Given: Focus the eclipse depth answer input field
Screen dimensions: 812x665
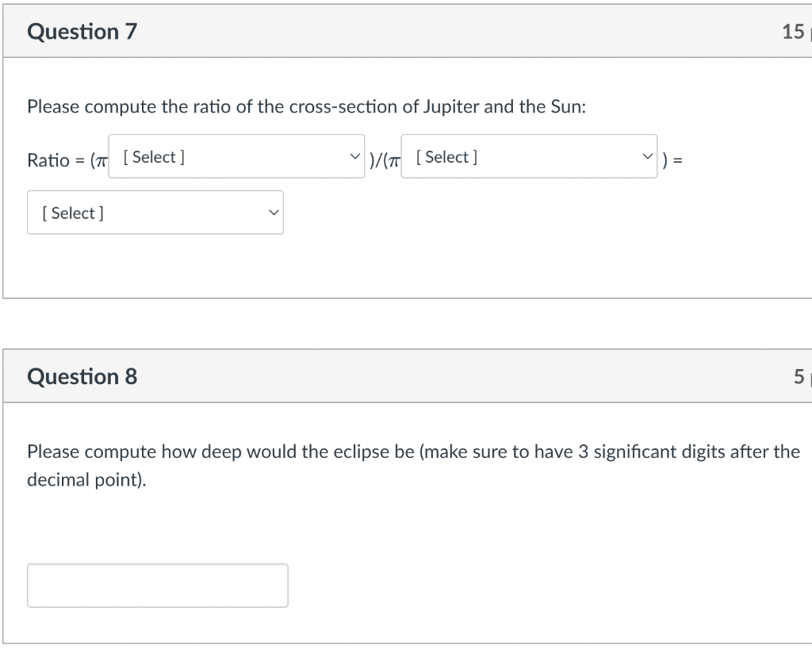Looking at the screenshot, I should pyautogui.click(x=157, y=586).
